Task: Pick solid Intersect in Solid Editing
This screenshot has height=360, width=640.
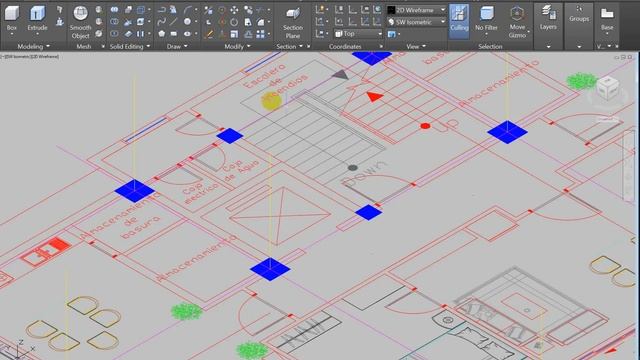Action: (115, 33)
